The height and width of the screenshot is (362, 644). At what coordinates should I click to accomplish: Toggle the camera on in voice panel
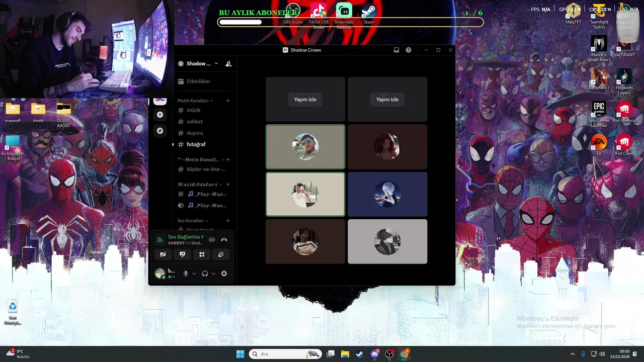pos(163,254)
